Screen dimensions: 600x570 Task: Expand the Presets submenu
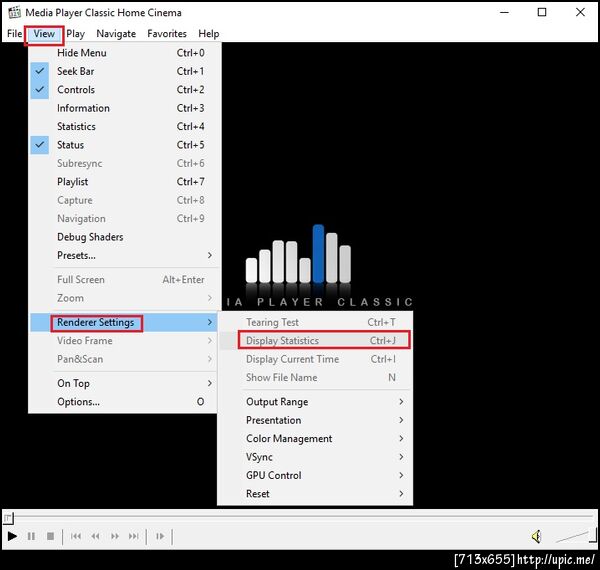pos(123,255)
